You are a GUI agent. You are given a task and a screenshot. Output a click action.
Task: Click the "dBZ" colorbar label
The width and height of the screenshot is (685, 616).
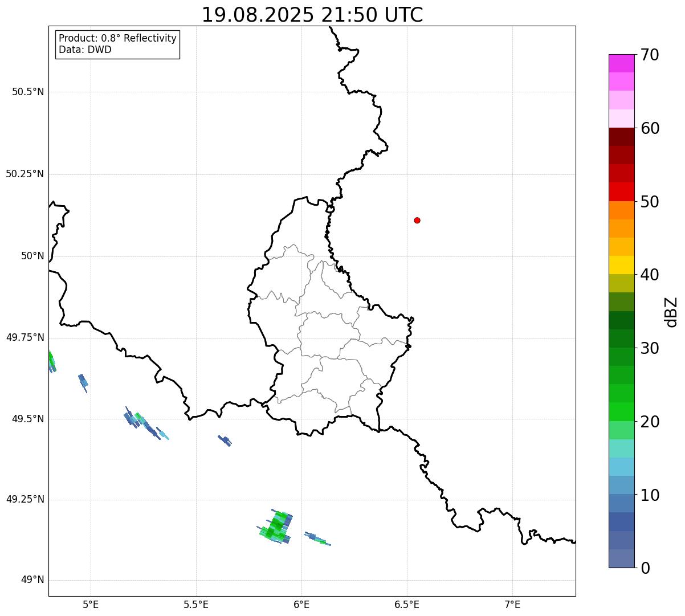(x=671, y=312)
